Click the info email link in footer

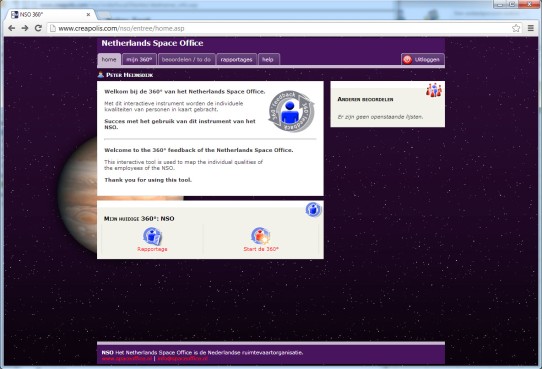(183, 359)
